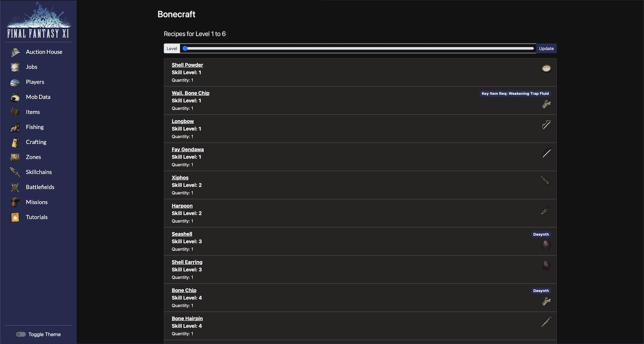Click the Battlefields icon in sidebar
The width and height of the screenshot is (644, 344).
point(15,187)
